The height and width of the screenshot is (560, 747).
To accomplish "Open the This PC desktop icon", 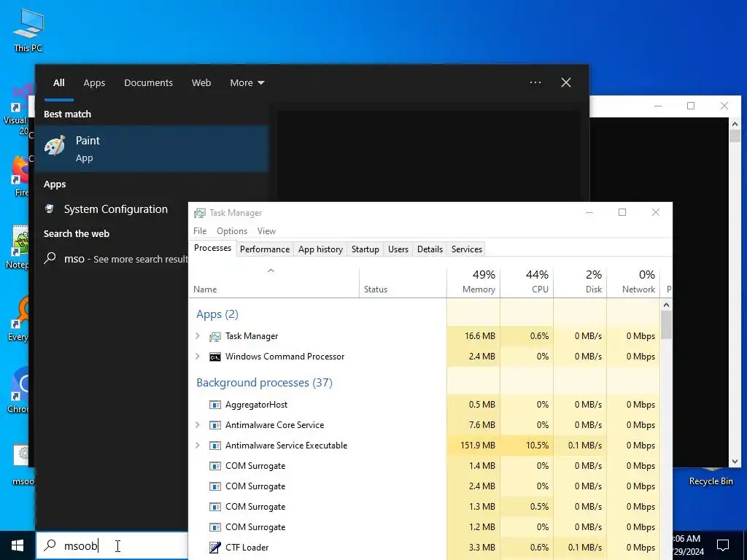I will tap(28, 30).
